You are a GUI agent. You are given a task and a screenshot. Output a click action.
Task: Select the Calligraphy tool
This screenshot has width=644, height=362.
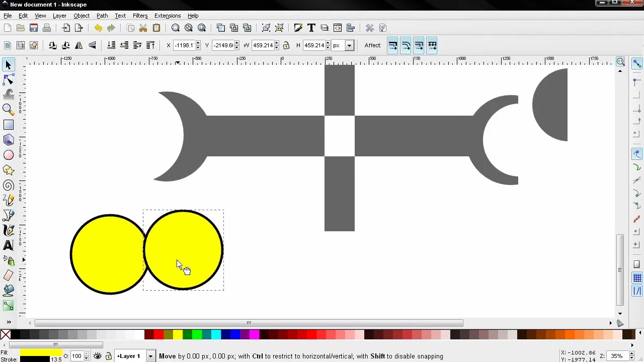[x=8, y=230]
